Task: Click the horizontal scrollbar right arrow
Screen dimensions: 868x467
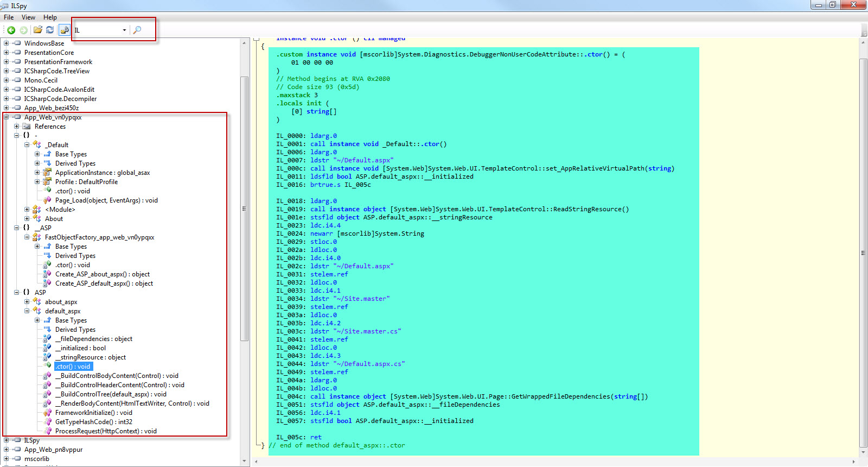Action: pos(853,462)
